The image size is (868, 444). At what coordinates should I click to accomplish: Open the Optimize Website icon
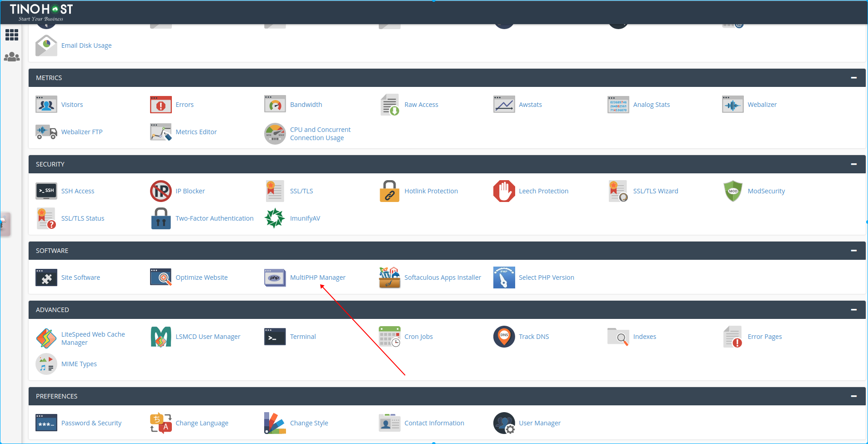click(161, 277)
